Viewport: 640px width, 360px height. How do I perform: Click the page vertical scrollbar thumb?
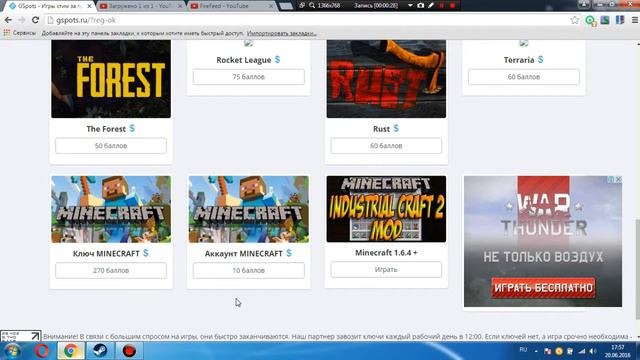coord(637,269)
